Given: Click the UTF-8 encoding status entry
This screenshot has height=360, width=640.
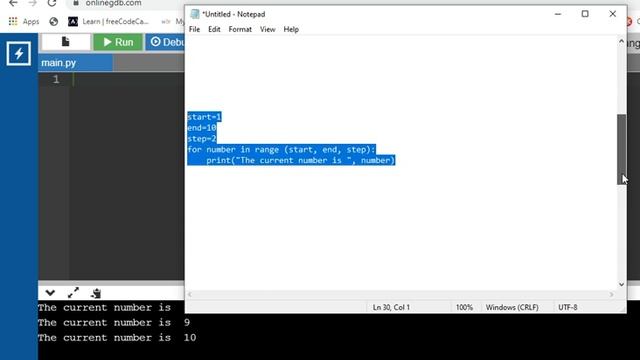Looking at the screenshot, I should coord(567,307).
